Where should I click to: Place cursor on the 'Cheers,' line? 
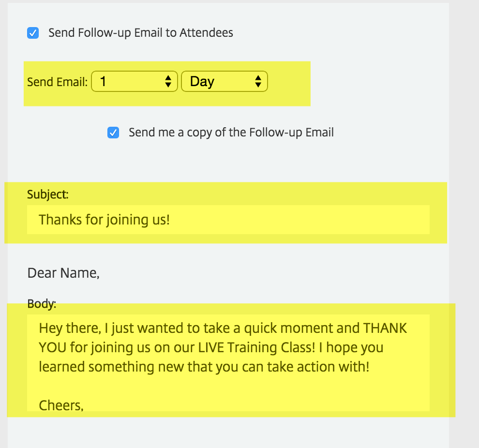coord(61,405)
